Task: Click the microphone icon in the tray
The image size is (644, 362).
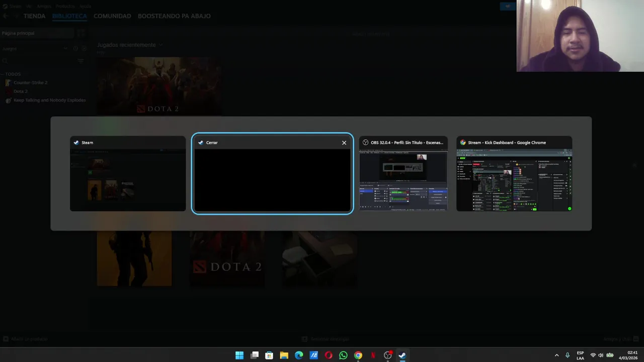Action: pyautogui.click(x=568, y=355)
